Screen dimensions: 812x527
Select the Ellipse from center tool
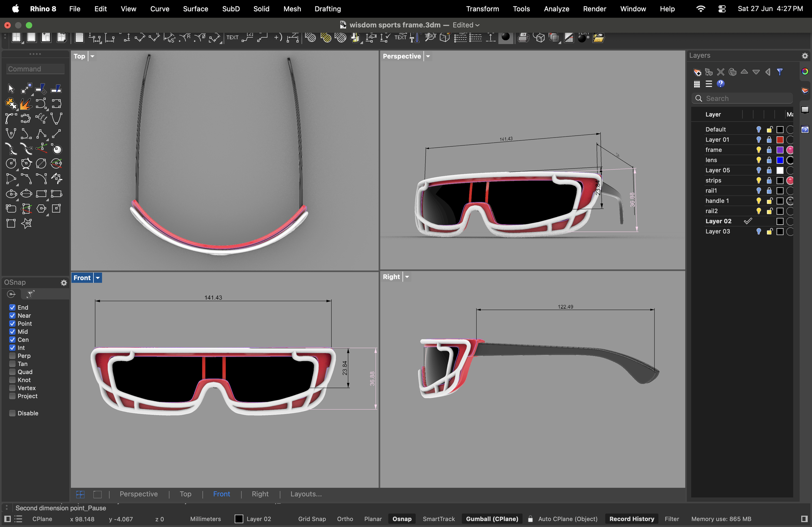point(11,194)
